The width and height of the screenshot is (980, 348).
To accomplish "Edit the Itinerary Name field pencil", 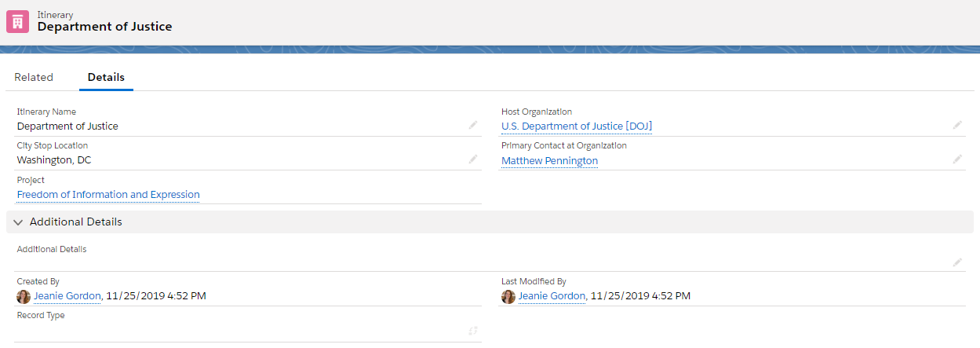I will (473, 125).
